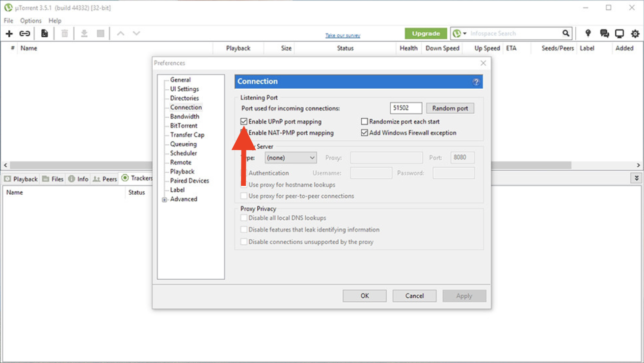Click Cancel in Preferences dialog

point(415,296)
